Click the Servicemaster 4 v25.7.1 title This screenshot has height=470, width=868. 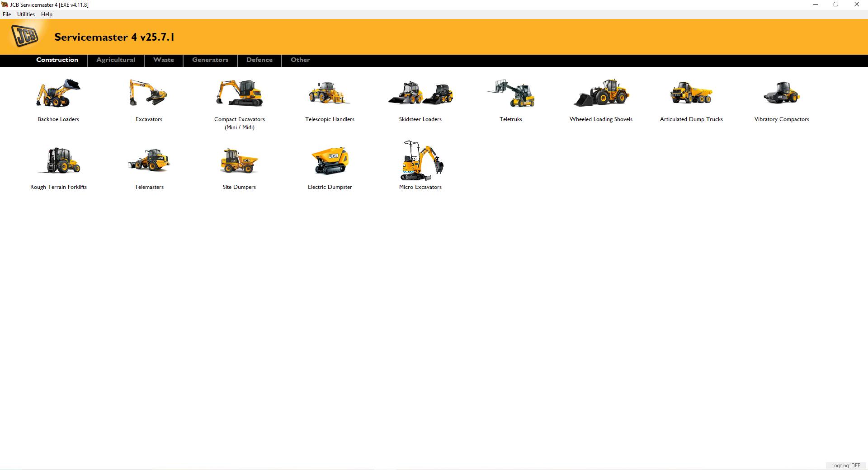point(114,37)
